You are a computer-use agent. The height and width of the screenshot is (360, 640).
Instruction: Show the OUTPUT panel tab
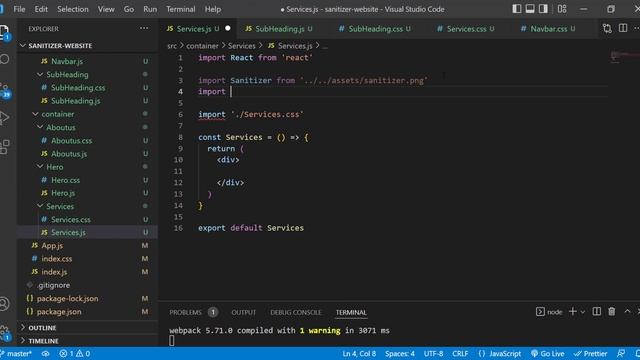[x=244, y=312]
